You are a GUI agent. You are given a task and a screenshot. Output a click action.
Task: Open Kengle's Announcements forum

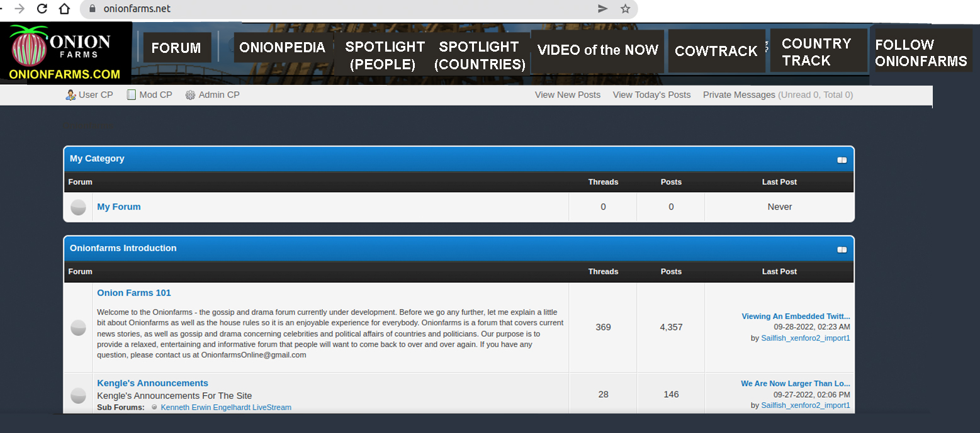coord(152,383)
